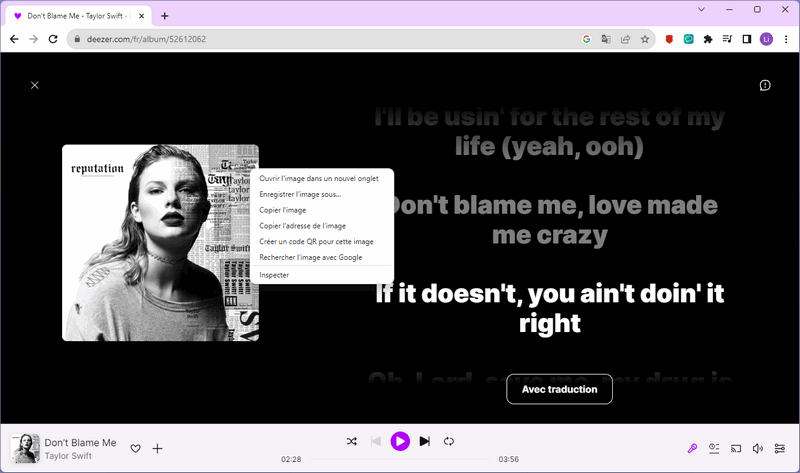Reload the Deezer page

[x=53, y=39]
